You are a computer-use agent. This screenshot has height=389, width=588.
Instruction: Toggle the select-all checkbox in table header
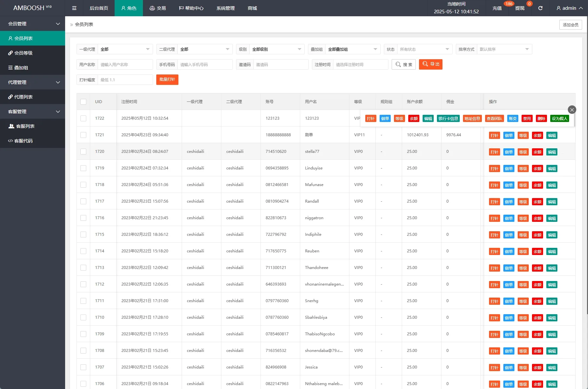coord(83,102)
